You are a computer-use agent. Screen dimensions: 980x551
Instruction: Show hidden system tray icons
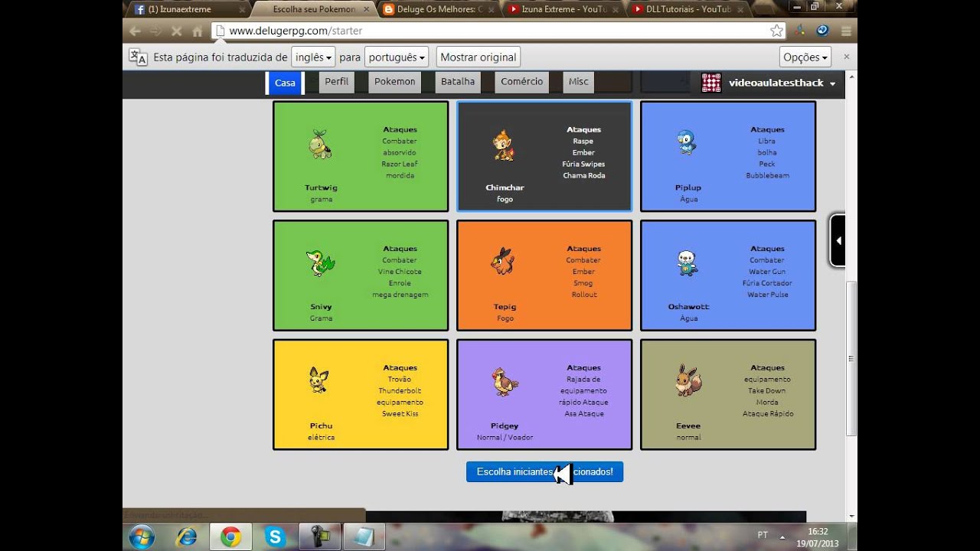click(782, 536)
